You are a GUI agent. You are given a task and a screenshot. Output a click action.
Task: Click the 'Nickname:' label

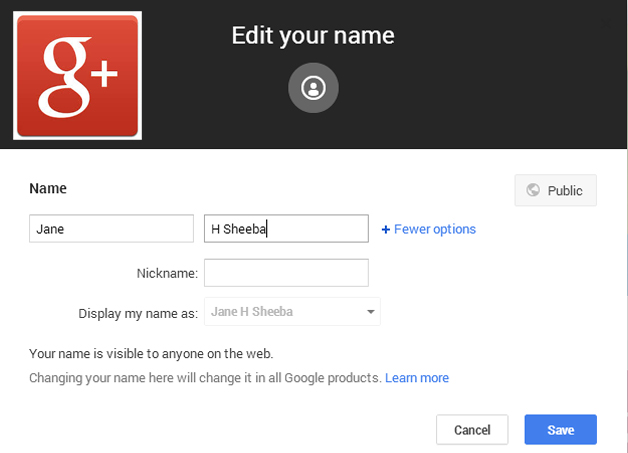tap(167, 273)
